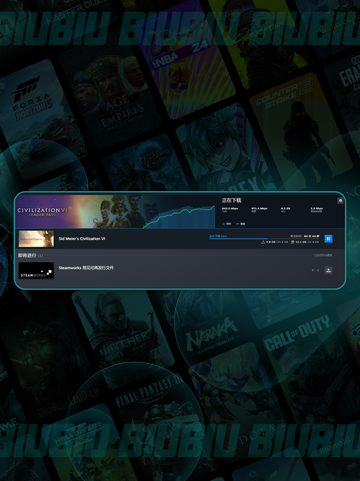
Task: Click the download throughput graph
Action: click(x=179, y=217)
